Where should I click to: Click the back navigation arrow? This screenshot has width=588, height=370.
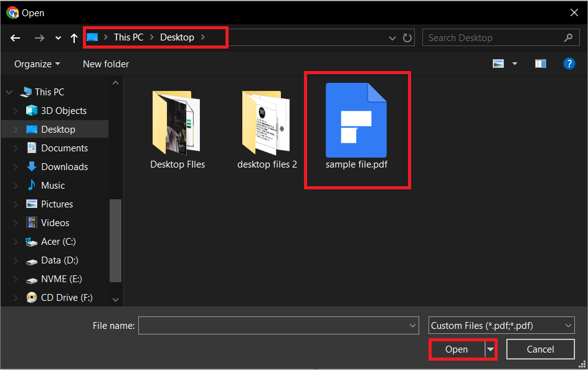pos(15,38)
